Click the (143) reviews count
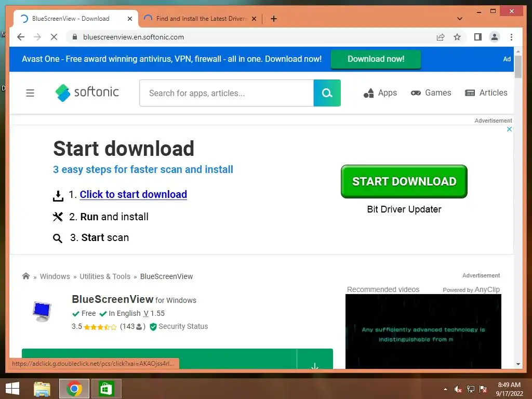Image resolution: width=532 pixels, height=399 pixels. click(x=132, y=327)
